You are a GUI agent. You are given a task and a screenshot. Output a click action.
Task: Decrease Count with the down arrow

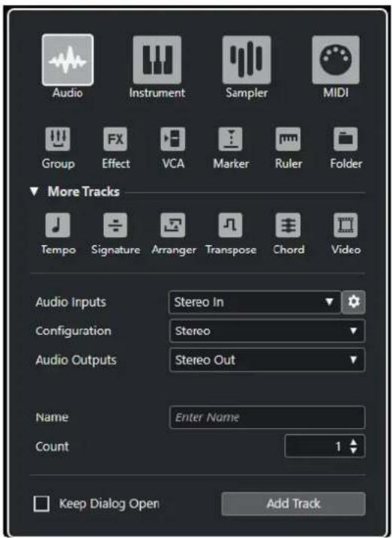tap(354, 451)
